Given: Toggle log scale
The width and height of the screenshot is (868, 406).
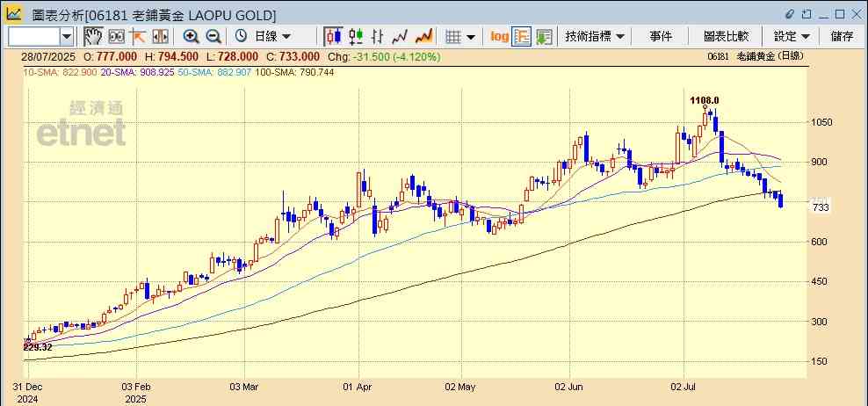Looking at the screenshot, I should click(499, 37).
